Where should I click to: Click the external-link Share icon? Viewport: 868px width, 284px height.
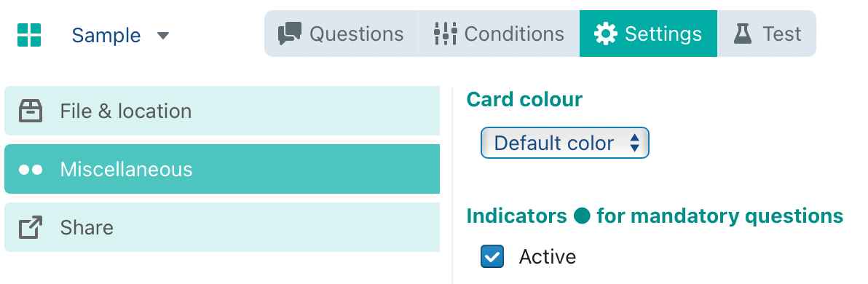coord(31,227)
